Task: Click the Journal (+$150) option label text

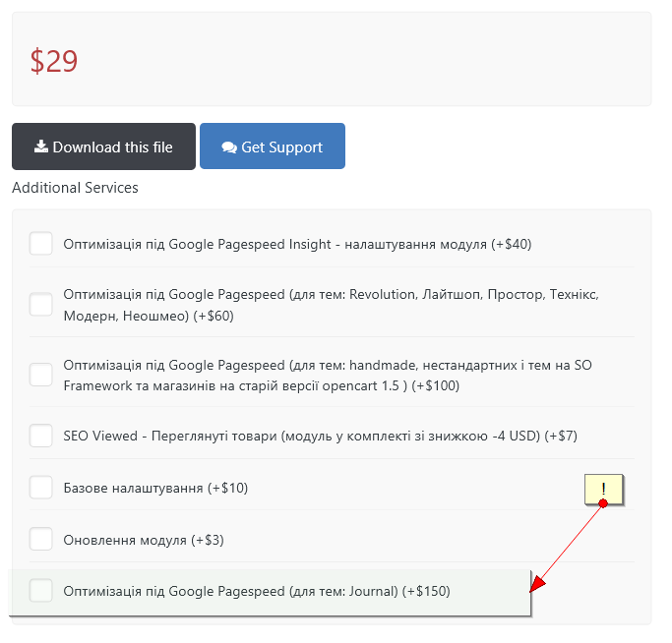Action: click(x=256, y=591)
